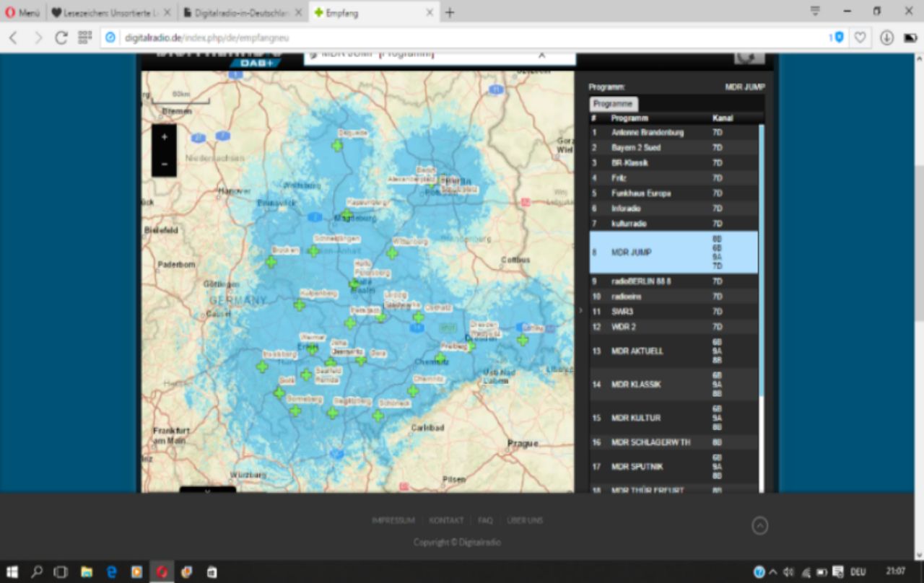Image resolution: width=924 pixels, height=583 pixels.
Task: Collapse the side panel with the chevron arrow
Action: click(580, 310)
